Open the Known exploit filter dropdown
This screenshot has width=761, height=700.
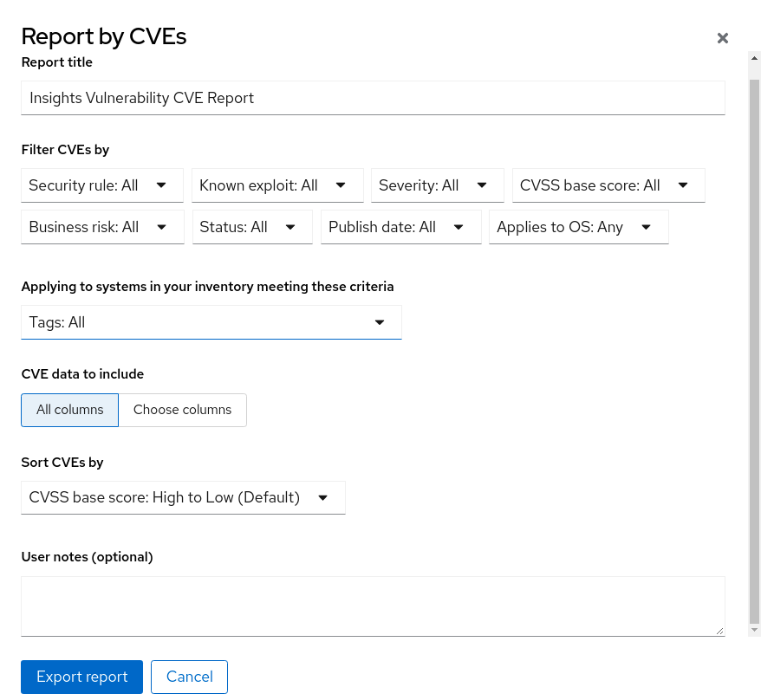pos(276,185)
